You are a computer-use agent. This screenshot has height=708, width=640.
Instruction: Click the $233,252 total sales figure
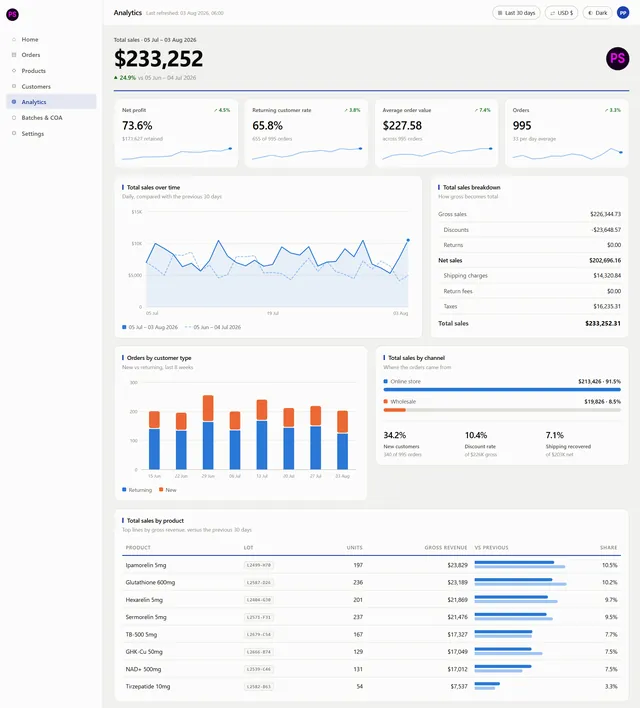tap(159, 59)
